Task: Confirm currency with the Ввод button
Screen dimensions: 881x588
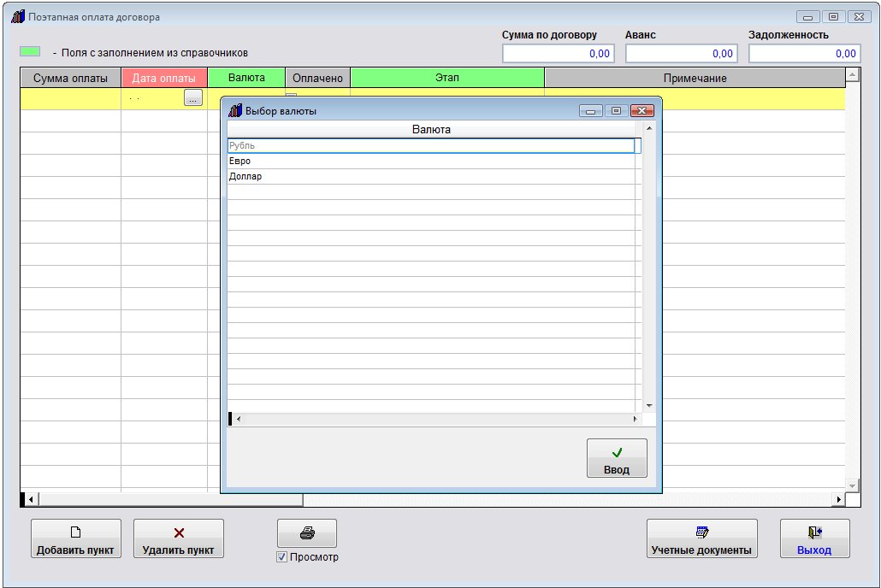Action: 617,458
